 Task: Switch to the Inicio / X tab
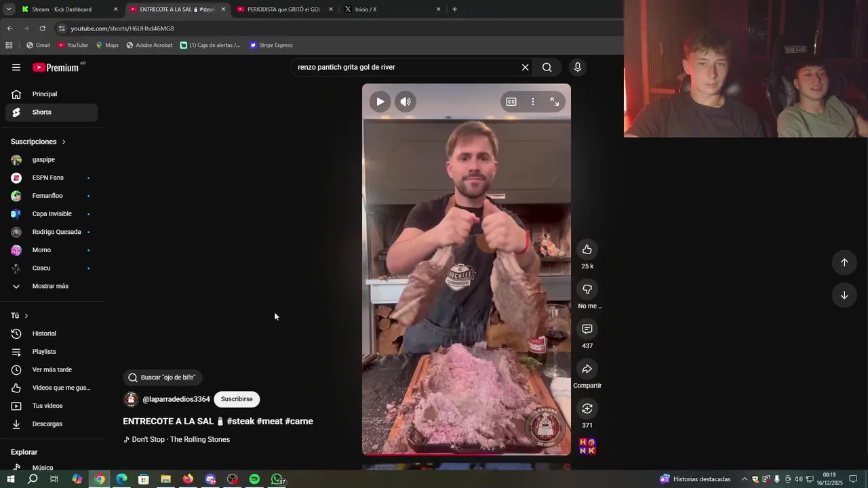click(x=393, y=9)
